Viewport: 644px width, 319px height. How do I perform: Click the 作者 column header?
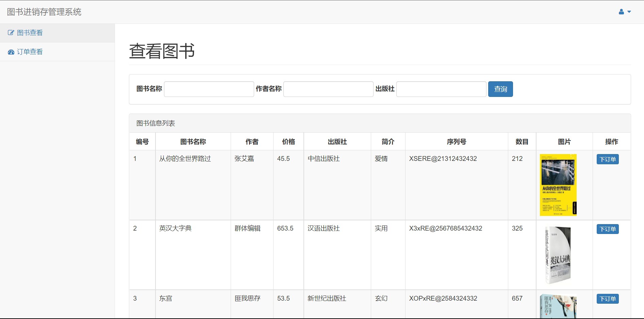252,141
